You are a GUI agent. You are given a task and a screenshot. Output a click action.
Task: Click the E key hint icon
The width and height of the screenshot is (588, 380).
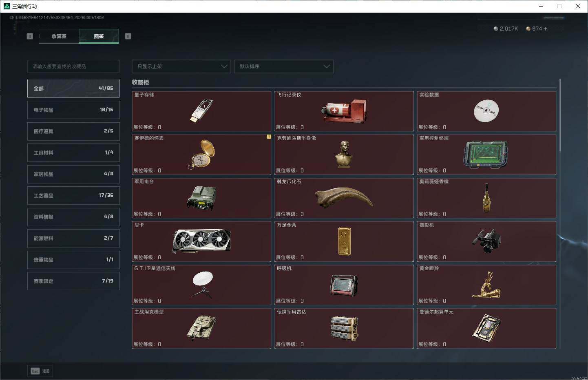128,36
